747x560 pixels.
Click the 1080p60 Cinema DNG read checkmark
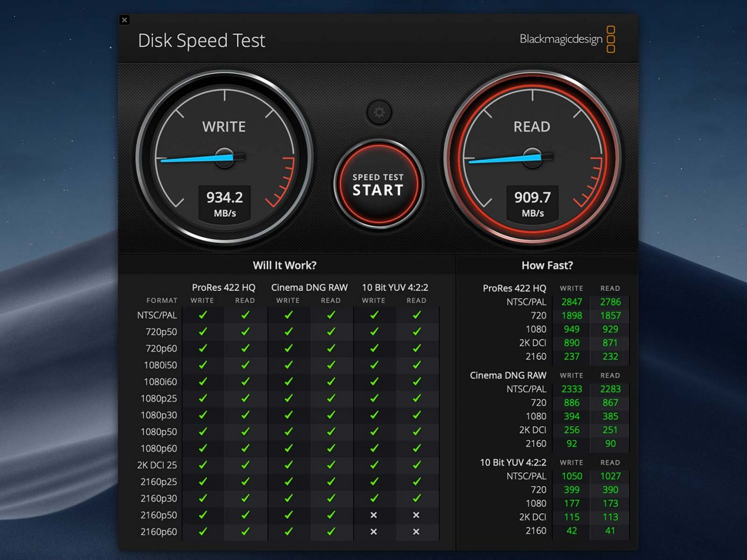coord(331,448)
